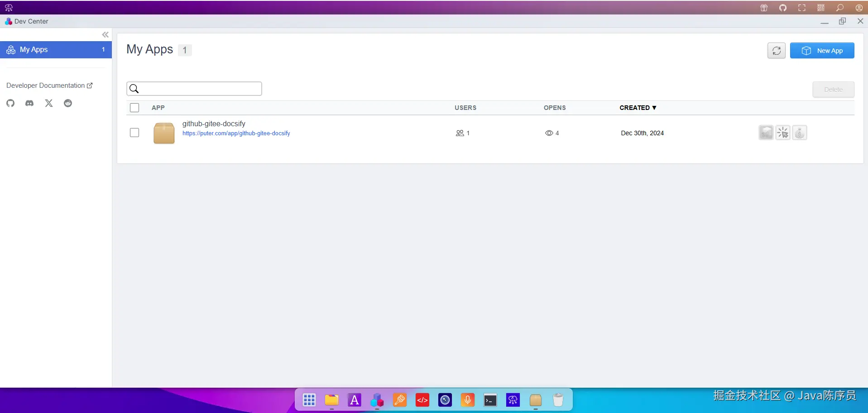Open Dev Center cubes icon in the dock

pyautogui.click(x=377, y=400)
